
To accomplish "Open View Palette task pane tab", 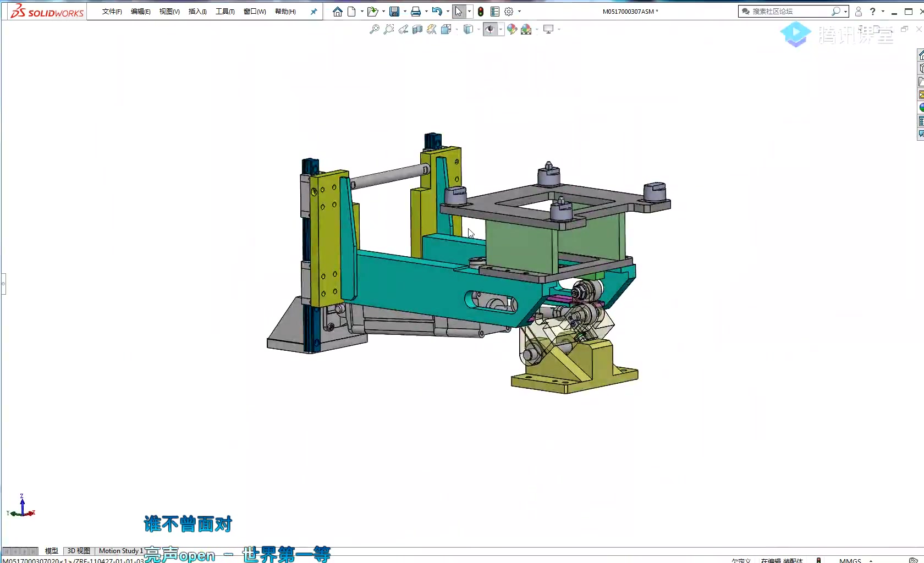I will [921, 95].
